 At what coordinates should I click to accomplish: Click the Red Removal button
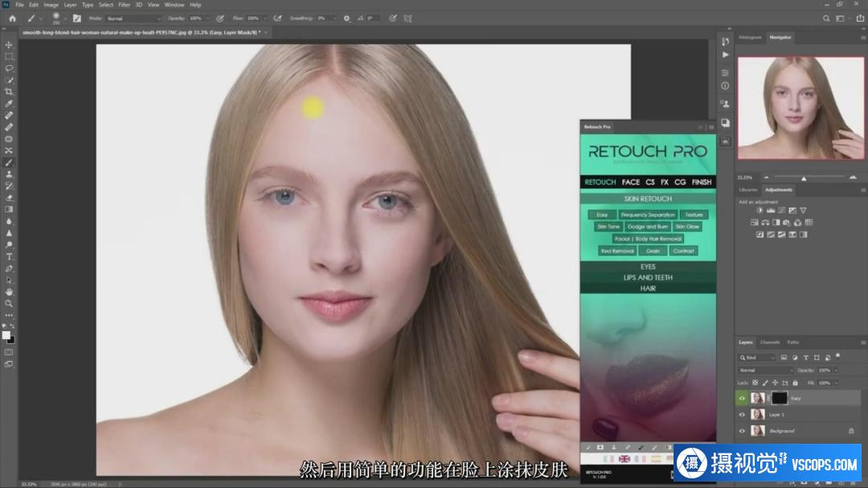[617, 251]
